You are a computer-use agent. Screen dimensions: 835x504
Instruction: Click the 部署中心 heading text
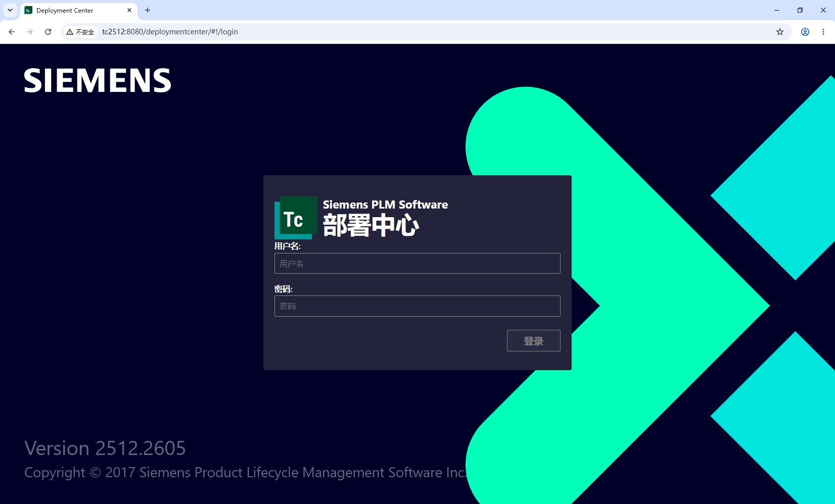point(371,225)
